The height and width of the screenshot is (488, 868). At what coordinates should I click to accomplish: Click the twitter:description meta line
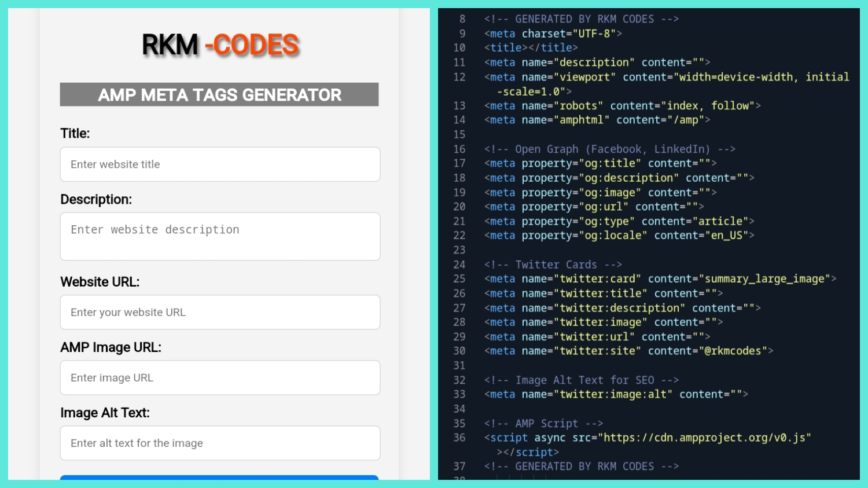click(623, 308)
